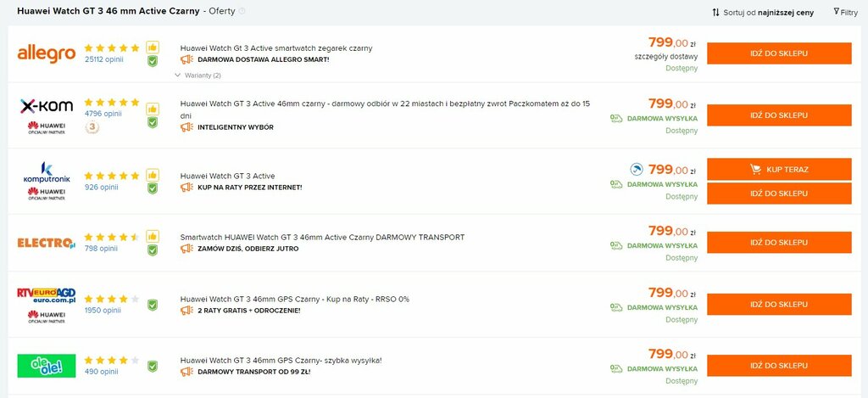The height and width of the screenshot is (398, 868).
Task: Click the szczegóły dostawy link for Allegro
Action: tap(666, 56)
